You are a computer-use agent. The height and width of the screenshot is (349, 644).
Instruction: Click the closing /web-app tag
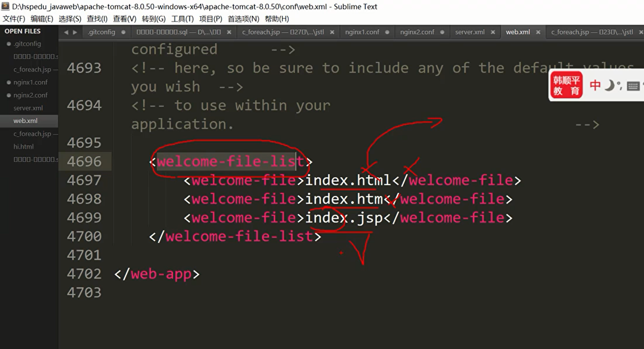tap(157, 274)
